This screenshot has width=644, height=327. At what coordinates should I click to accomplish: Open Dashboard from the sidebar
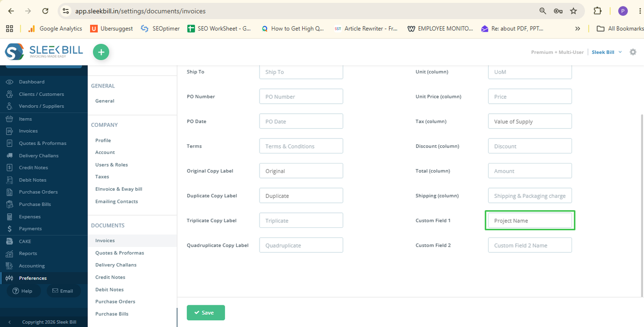[x=31, y=81]
